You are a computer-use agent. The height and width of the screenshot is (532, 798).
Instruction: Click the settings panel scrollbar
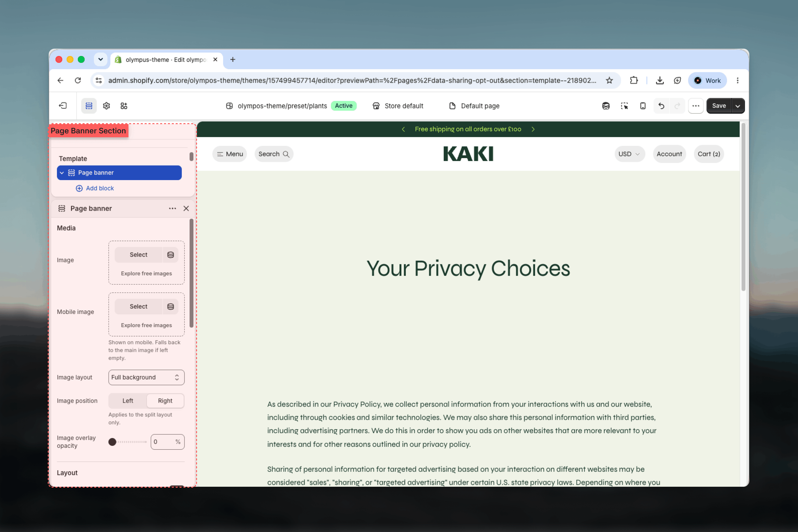191,273
